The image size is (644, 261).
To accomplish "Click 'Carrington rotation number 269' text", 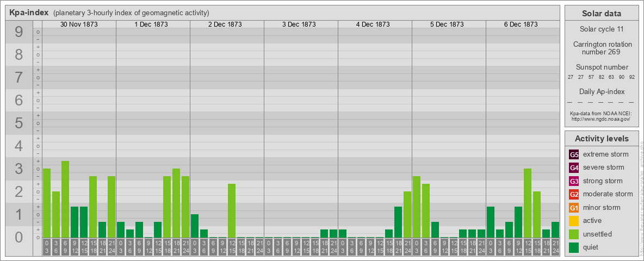I will click(602, 48).
